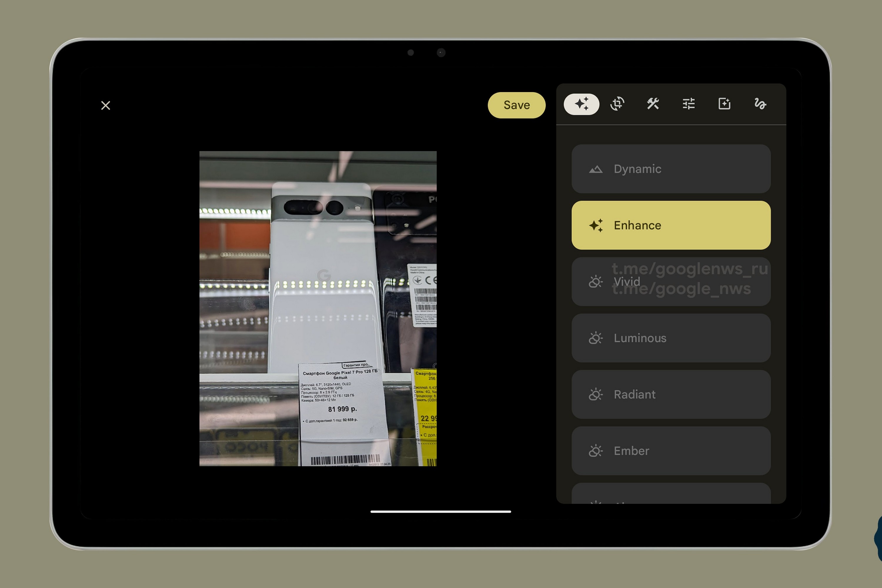Open the Markup squiggle tool
The height and width of the screenshot is (588, 882).
point(760,104)
